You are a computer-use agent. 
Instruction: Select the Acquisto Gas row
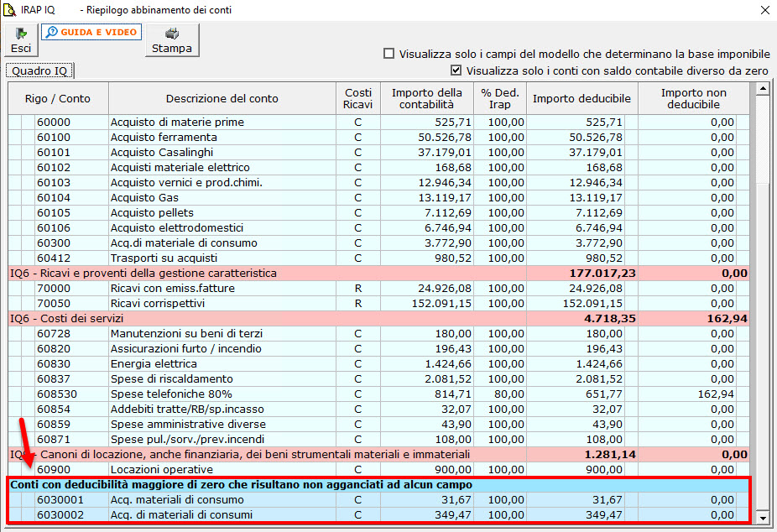[x=378, y=198]
